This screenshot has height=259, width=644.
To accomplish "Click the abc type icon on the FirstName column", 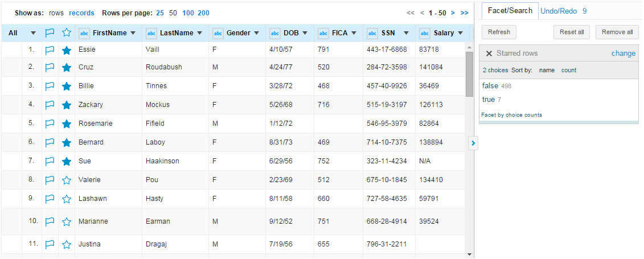I will click(84, 33).
